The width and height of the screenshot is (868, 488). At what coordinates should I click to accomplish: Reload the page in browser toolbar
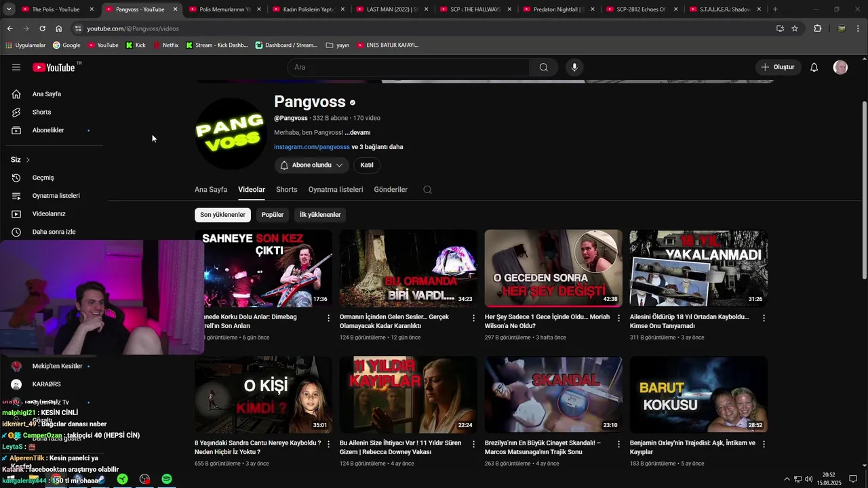click(x=42, y=28)
